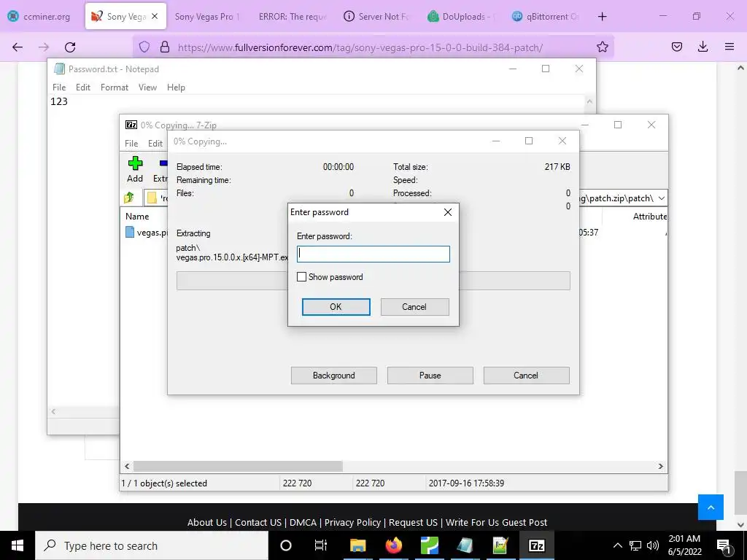Open Firefox hamburger menu

click(729, 47)
